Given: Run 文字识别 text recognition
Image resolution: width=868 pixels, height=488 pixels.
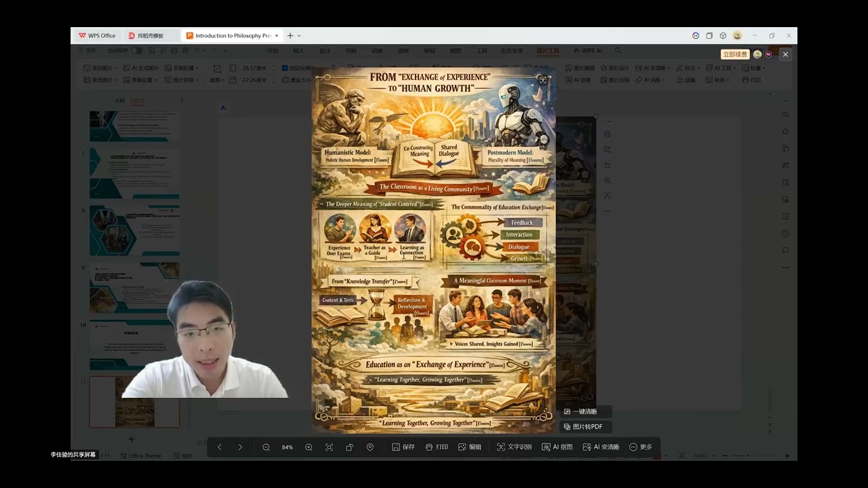Looking at the screenshot, I should [x=514, y=447].
